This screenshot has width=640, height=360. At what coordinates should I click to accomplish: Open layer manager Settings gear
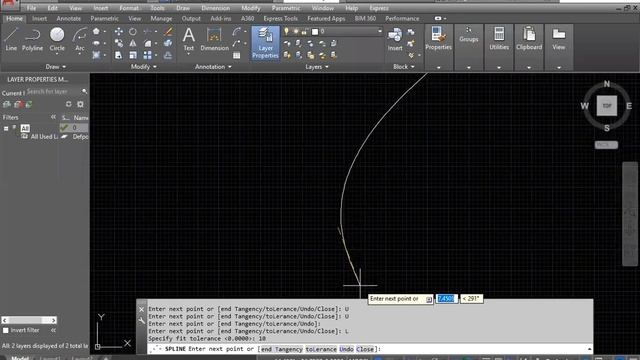click(80, 104)
